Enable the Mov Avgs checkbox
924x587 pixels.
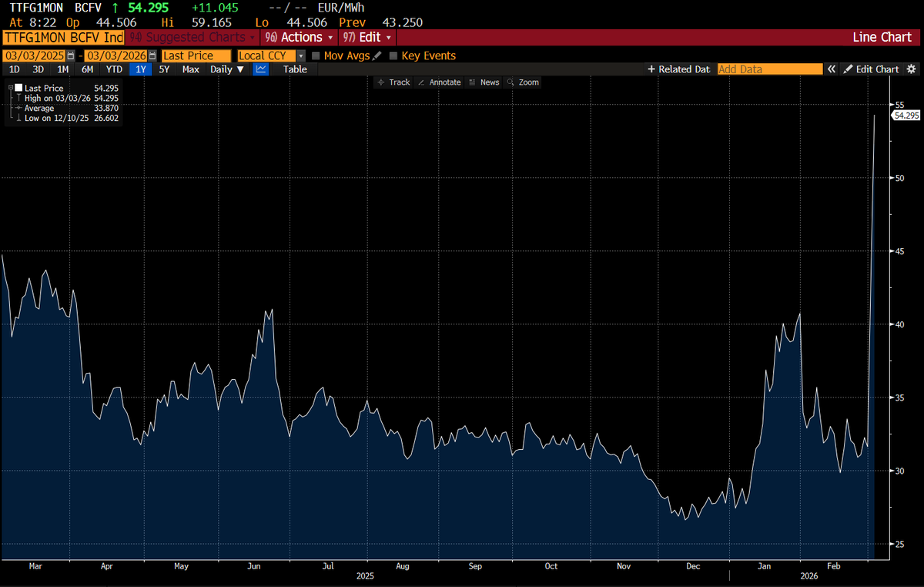pyautogui.click(x=316, y=56)
